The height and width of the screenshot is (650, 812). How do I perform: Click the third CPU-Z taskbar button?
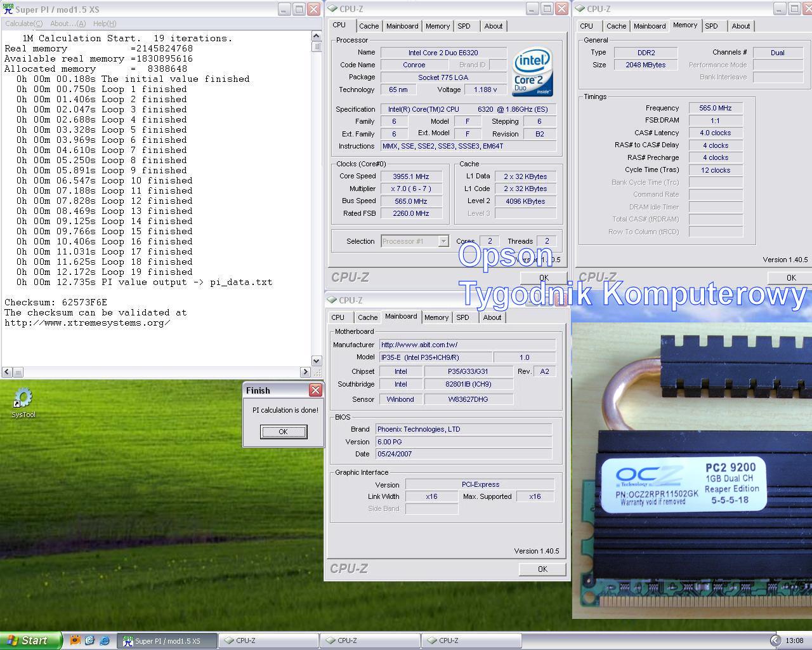(x=471, y=640)
